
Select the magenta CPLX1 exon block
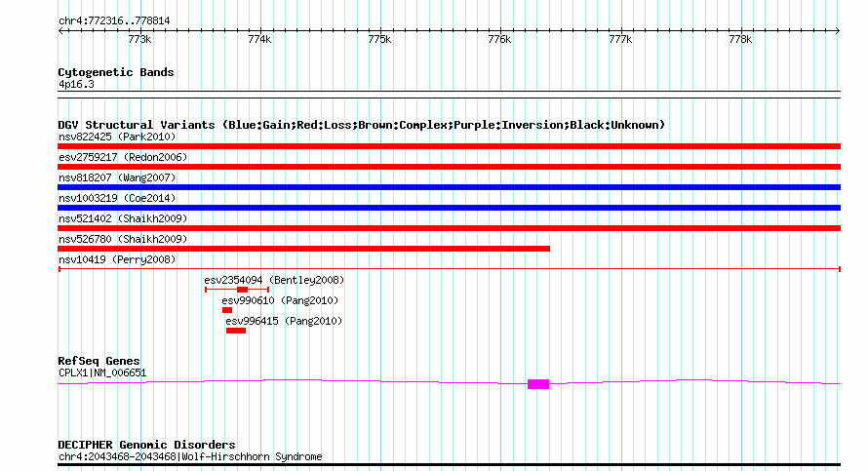point(538,384)
